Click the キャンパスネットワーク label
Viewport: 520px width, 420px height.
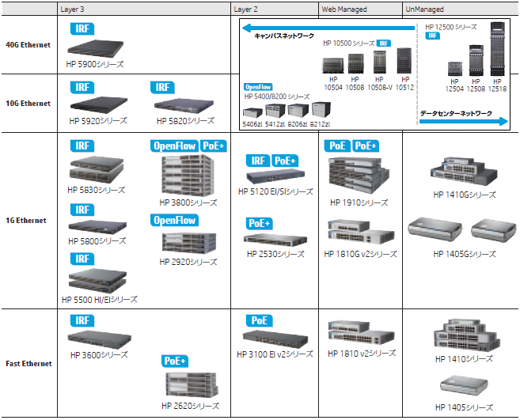tap(284, 36)
